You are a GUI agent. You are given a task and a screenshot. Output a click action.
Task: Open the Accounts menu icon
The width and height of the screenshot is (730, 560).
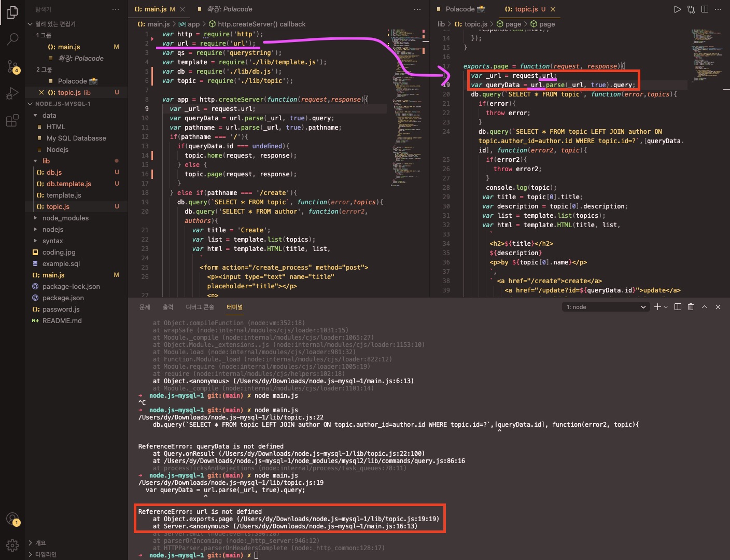click(12, 519)
